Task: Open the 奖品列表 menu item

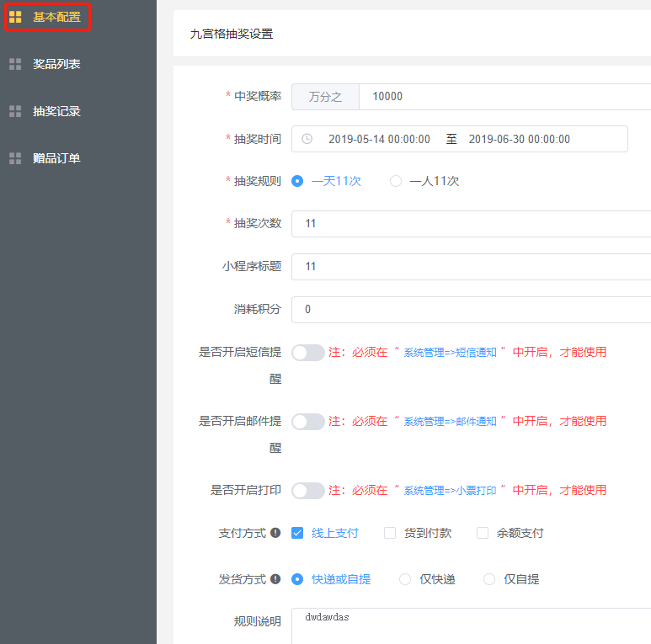Action: 56,64
